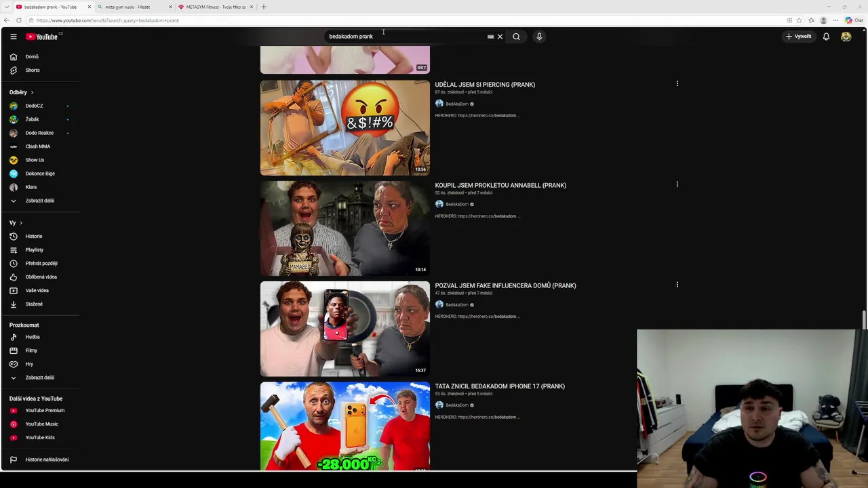
Task: Click the page scrollbar thumb on the right
Action: point(864,320)
